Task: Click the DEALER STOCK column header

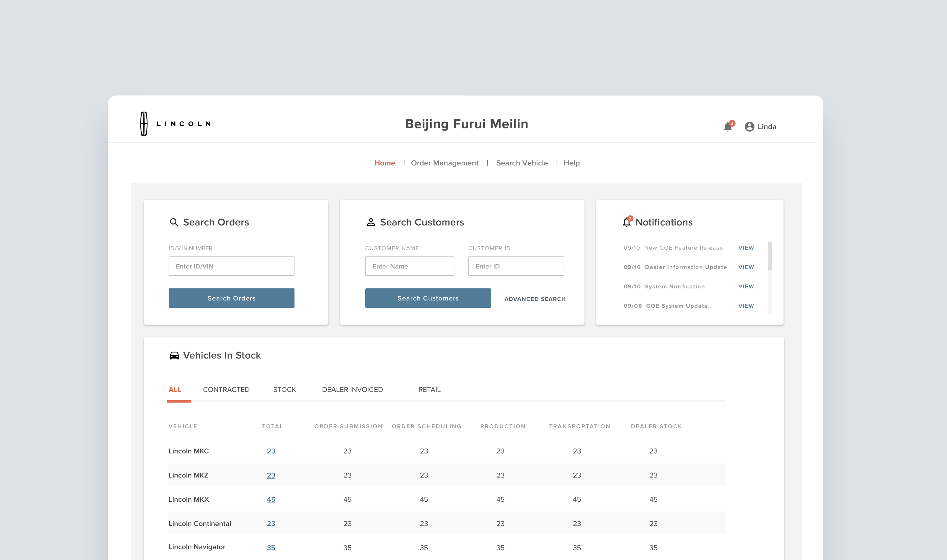Action: 656,426
